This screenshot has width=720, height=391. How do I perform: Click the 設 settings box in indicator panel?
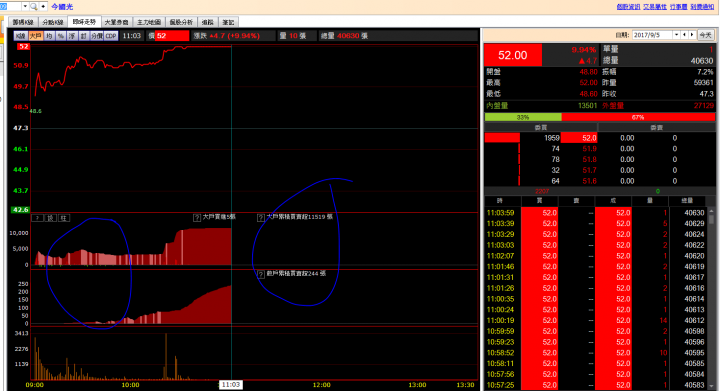51,218
